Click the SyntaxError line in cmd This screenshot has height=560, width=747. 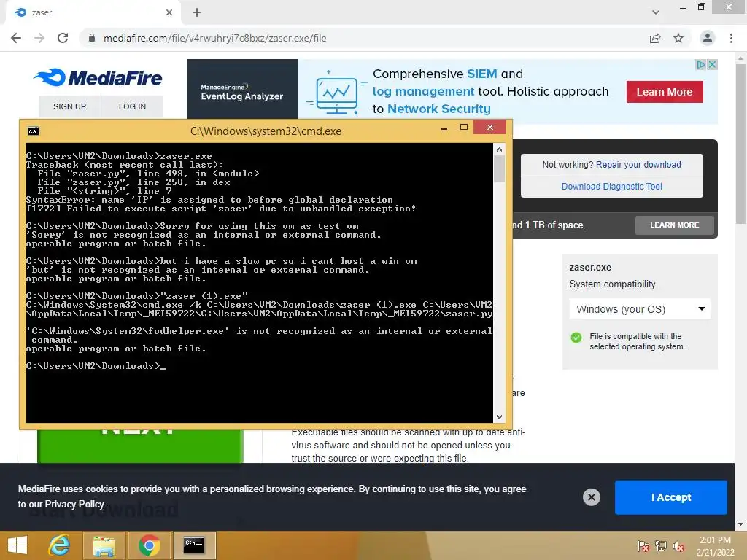click(x=209, y=200)
